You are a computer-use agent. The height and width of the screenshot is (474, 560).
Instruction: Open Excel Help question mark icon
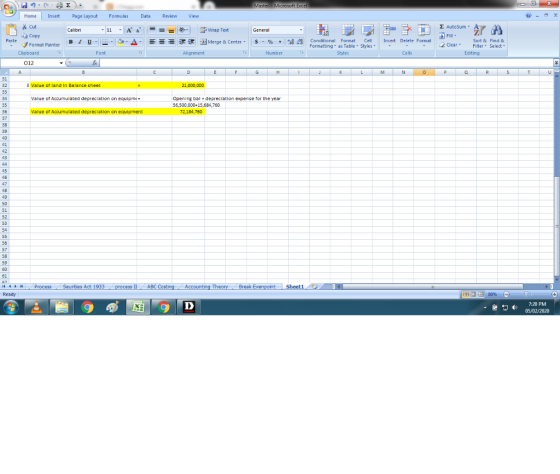(x=528, y=16)
